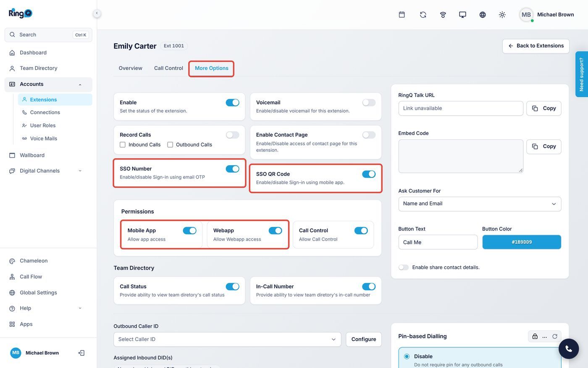Select the Disable pin radio option
Viewport: 588px width, 368px height.
[x=407, y=357]
